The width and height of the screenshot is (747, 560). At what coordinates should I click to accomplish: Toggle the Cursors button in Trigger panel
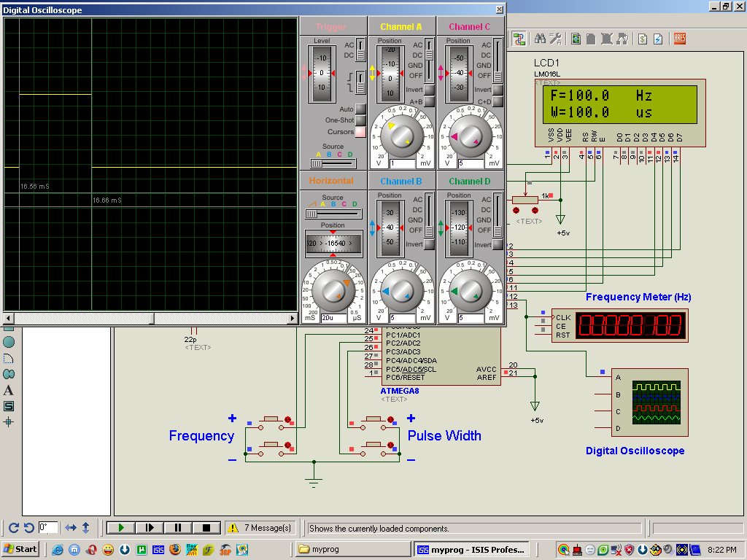click(x=360, y=132)
